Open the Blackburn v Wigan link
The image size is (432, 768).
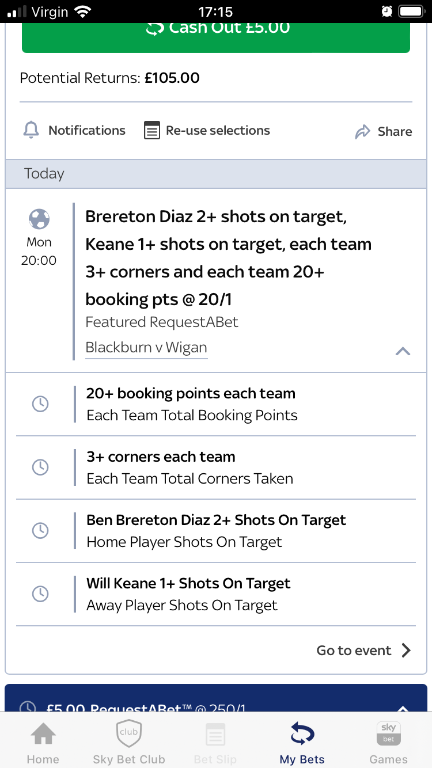point(146,347)
